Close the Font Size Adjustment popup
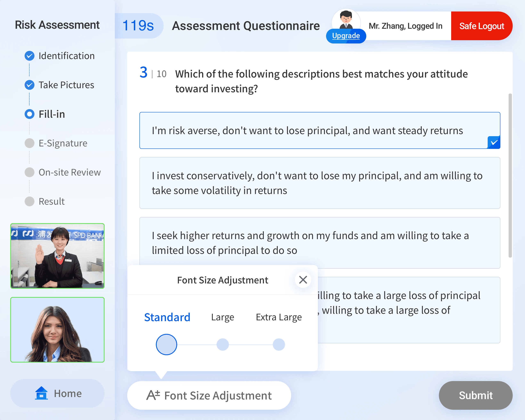Image resolution: width=525 pixels, height=420 pixels. click(x=303, y=280)
